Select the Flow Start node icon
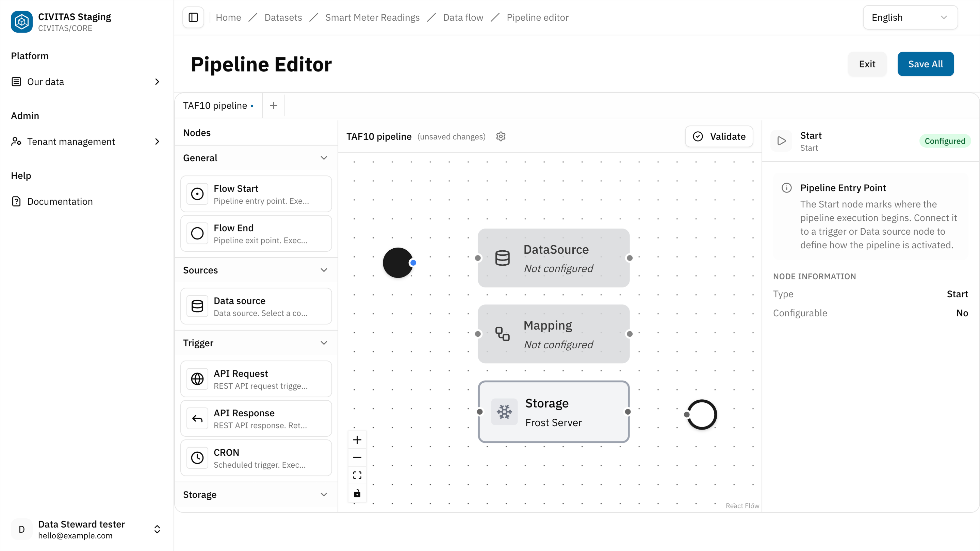 tap(197, 194)
